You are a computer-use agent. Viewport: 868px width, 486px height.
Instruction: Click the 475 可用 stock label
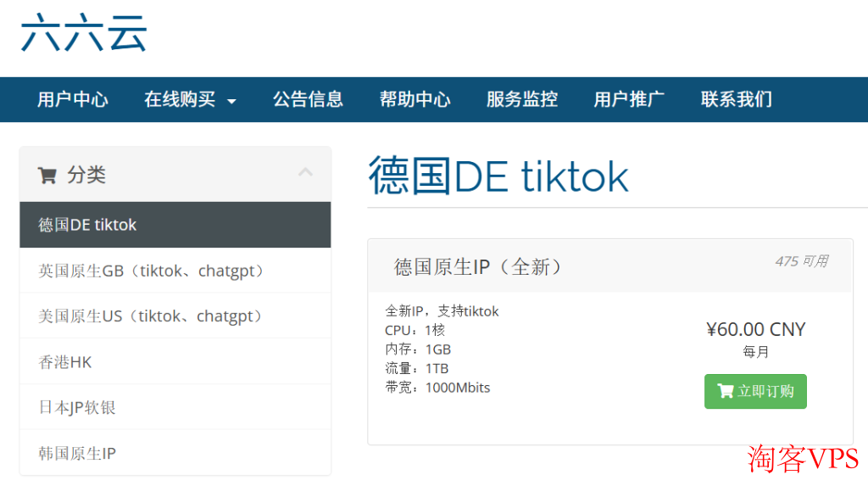tap(801, 261)
